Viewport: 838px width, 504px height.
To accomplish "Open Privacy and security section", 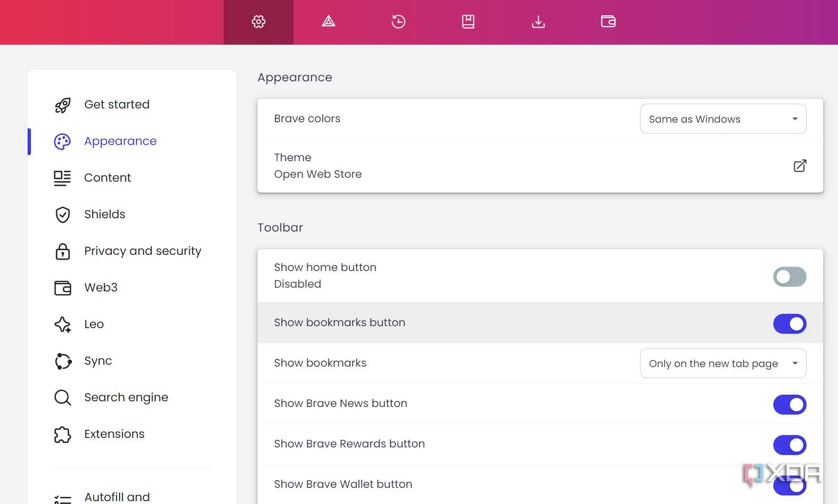I will (143, 251).
